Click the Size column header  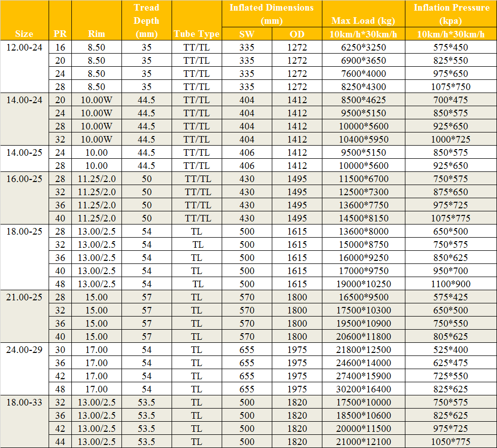pyautogui.click(x=24, y=34)
